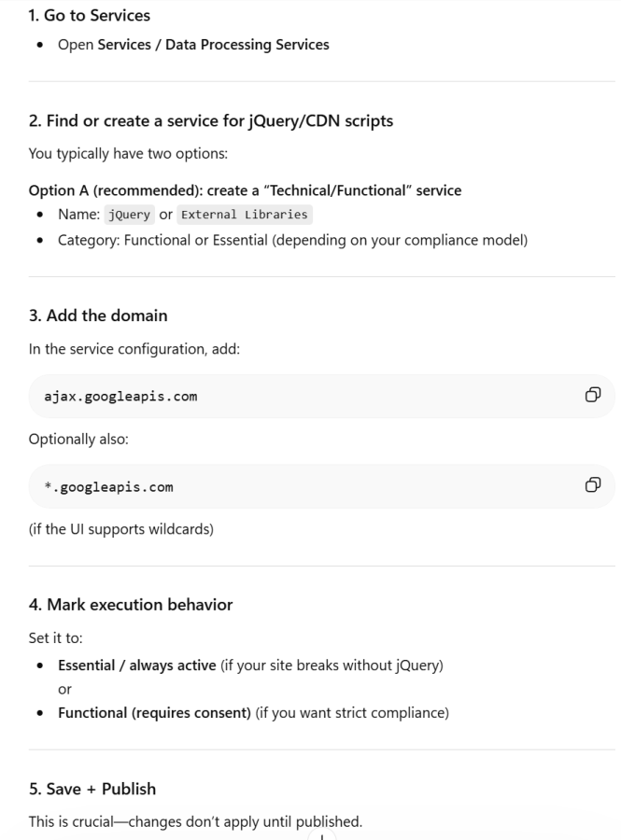Click the '5. Save + Publish' heading
This screenshot has height=840, width=621.
pos(92,789)
